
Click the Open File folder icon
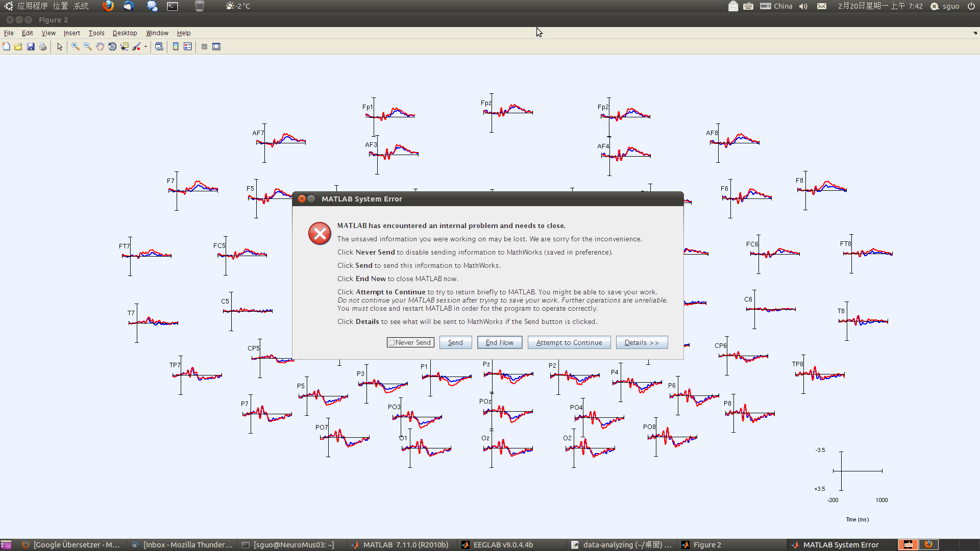[18, 46]
